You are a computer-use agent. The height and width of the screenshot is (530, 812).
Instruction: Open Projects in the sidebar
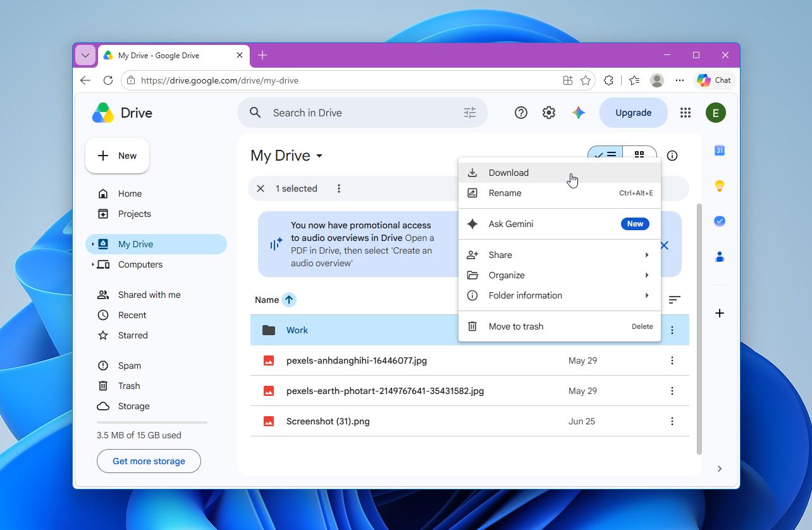156,214
